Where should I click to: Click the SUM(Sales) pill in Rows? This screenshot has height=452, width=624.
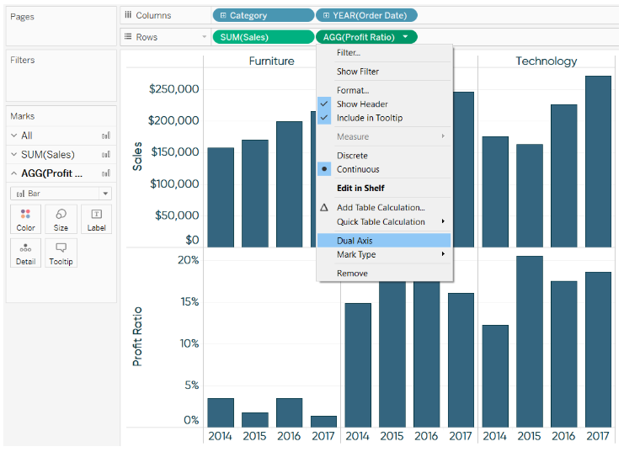coord(263,37)
